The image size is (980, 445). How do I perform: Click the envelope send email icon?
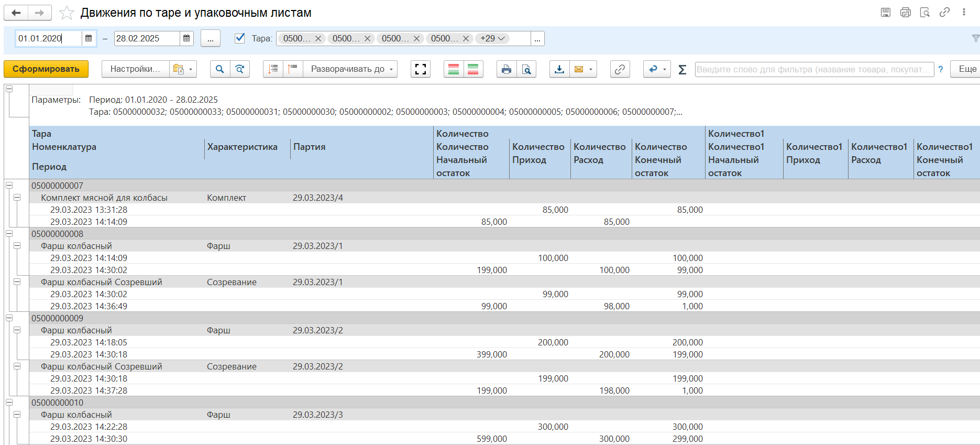pyautogui.click(x=579, y=69)
